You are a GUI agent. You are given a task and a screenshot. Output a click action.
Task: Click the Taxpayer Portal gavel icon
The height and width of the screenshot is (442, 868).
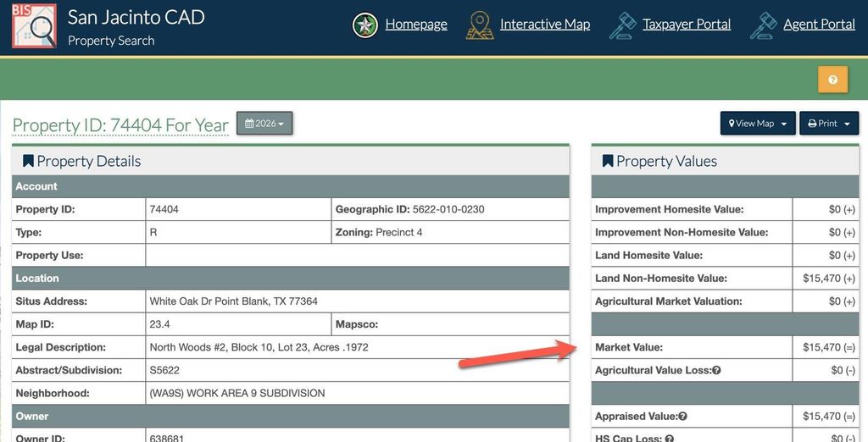(622, 25)
